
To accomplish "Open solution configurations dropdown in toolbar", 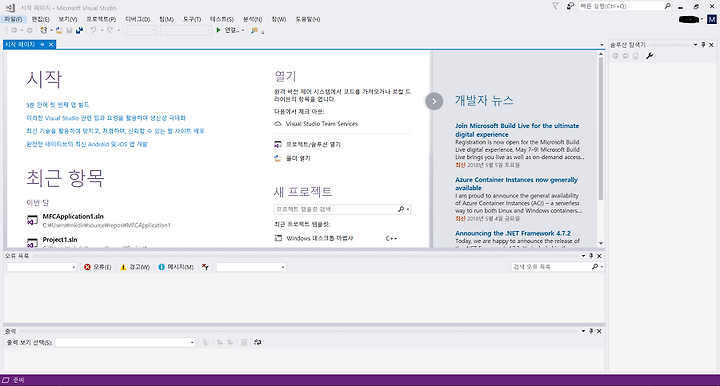I will (141, 30).
